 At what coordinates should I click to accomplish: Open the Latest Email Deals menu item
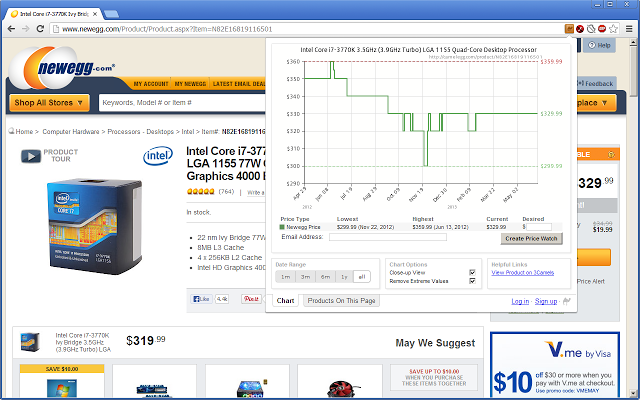point(239,84)
